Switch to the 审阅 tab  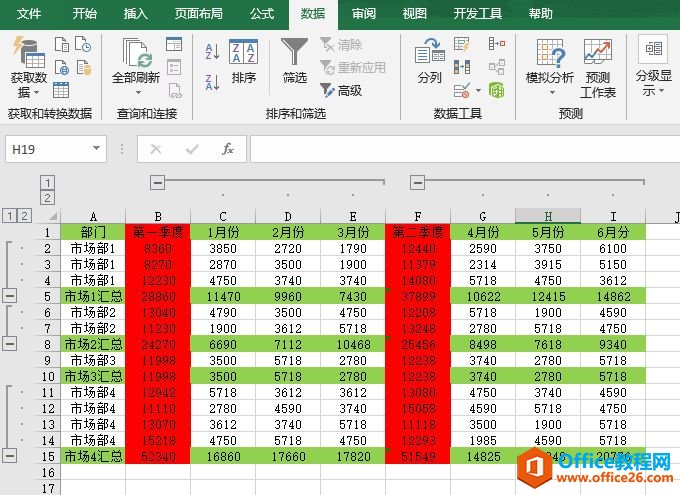(x=363, y=14)
